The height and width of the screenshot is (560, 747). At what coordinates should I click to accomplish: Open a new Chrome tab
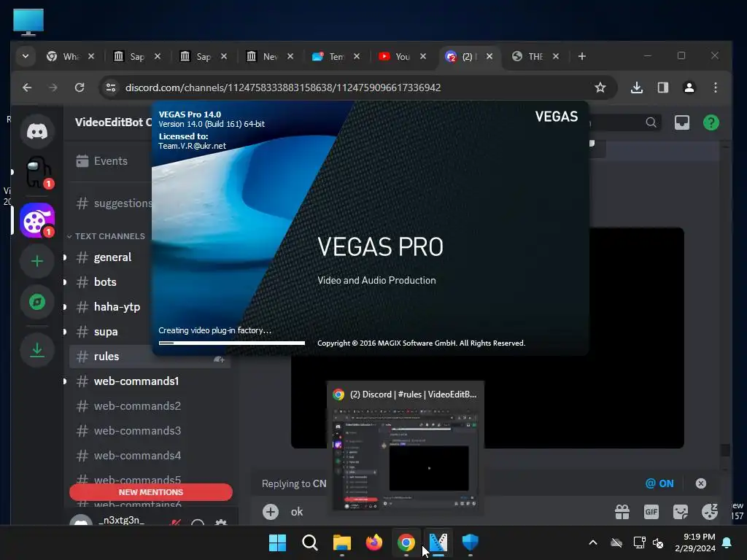[x=581, y=56]
